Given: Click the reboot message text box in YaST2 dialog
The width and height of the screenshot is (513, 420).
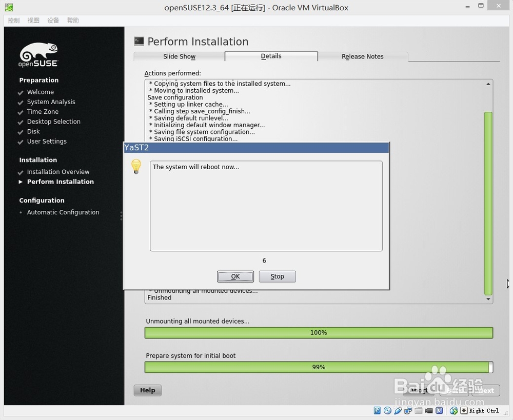Looking at the screenshot, I should point(266,206).
